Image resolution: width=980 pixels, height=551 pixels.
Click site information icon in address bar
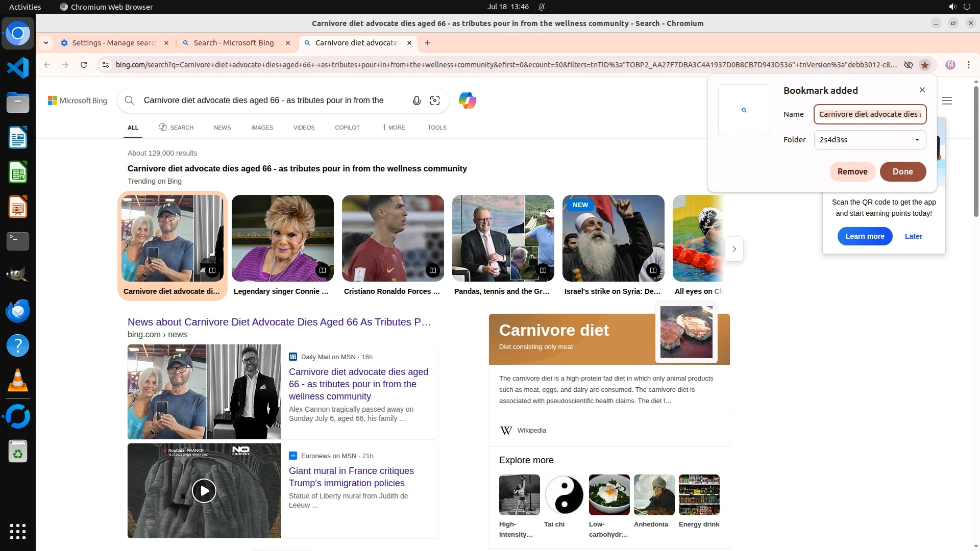106,65
